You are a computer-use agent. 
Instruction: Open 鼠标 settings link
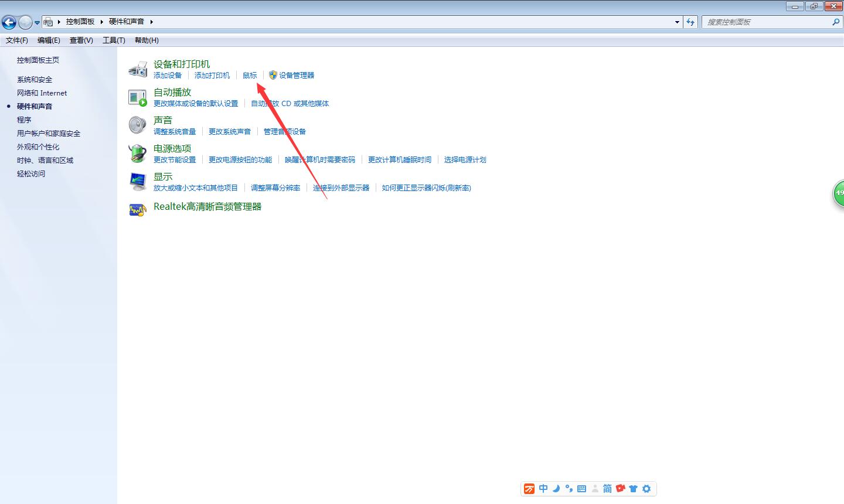pos(250,76)
